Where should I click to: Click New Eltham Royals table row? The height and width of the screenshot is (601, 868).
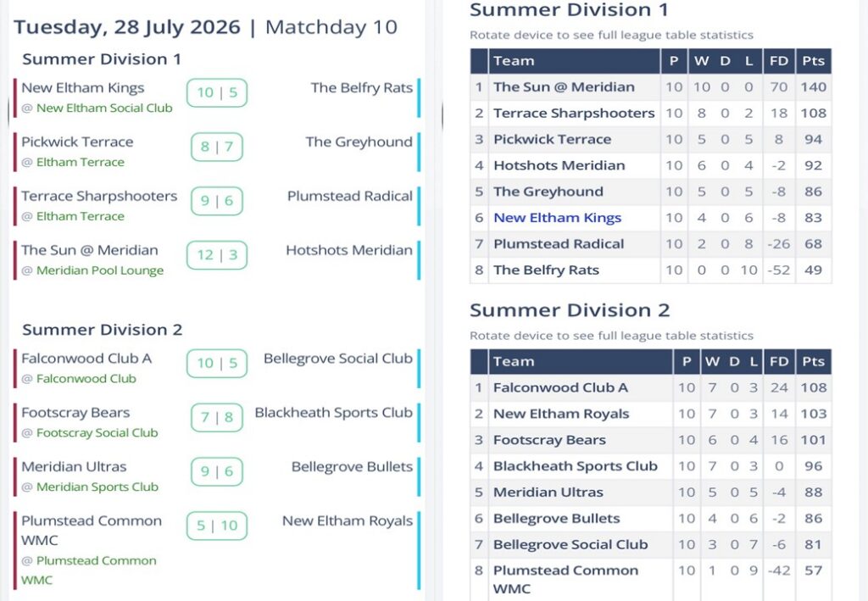click(x=650, y=414)
